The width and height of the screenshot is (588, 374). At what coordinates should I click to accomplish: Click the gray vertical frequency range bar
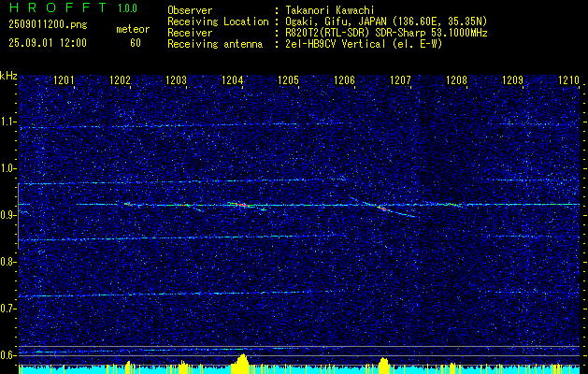pos(19,216)
